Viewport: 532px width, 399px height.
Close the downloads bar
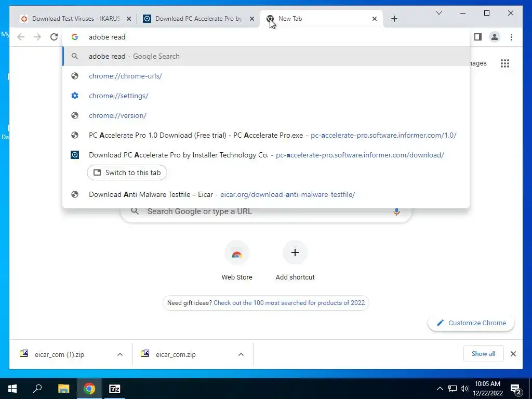coord(513,354)
